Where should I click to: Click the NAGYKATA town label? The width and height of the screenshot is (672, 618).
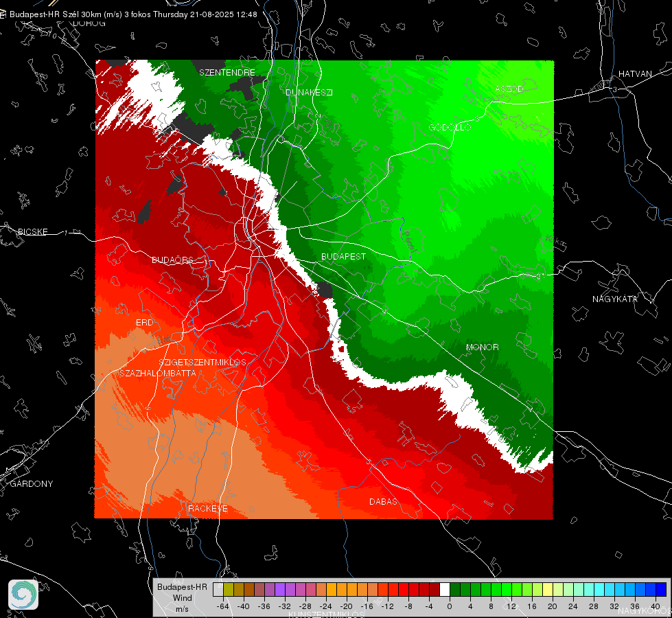pos(615,299)
